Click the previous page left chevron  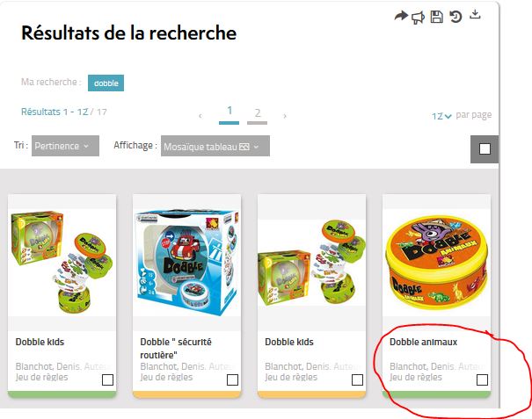pos(200,116)
